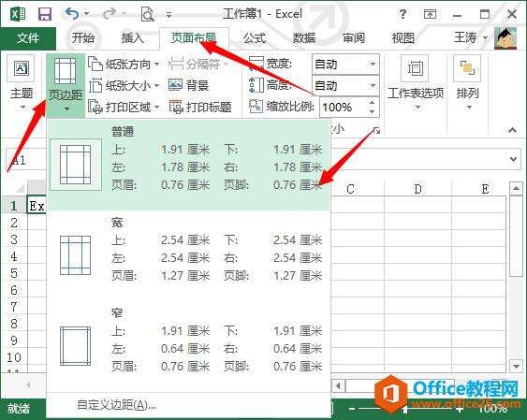Open the page setup dialog launcher
527x420 pixels.
pyautogui.click(x=377, y=131)
